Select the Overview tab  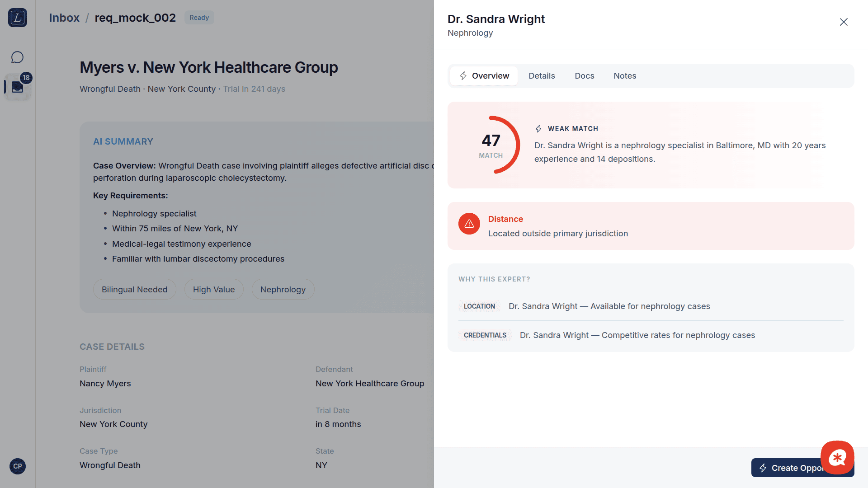[484, 76]
